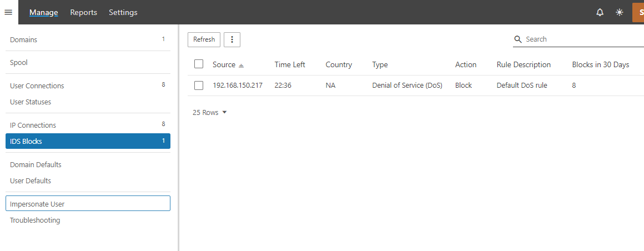Image resolution: width=644 pixels, height=251 pixels.
Task: Switch to the Manage tab
Action: point(43,12)
